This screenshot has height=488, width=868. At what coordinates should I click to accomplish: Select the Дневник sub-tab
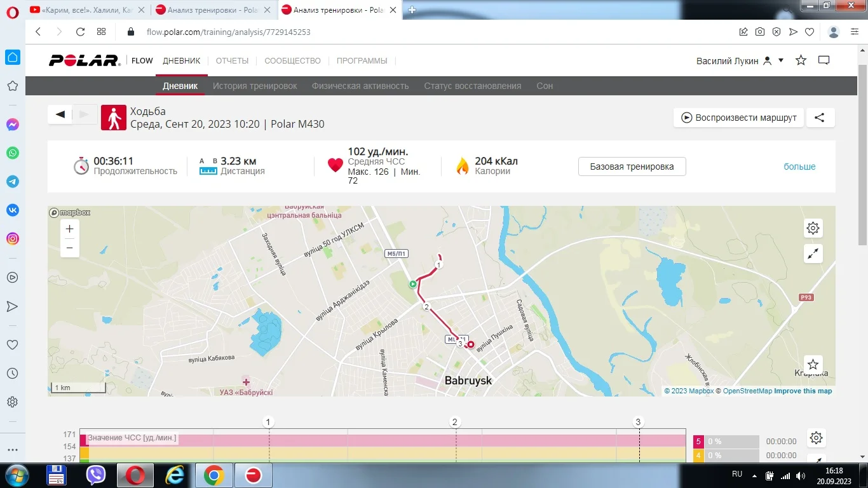point(180,86)
